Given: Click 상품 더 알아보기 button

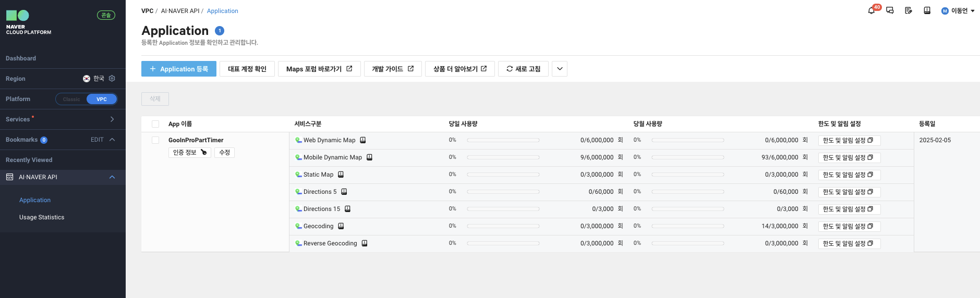Looking at the screenshot, I should point(460,69).
